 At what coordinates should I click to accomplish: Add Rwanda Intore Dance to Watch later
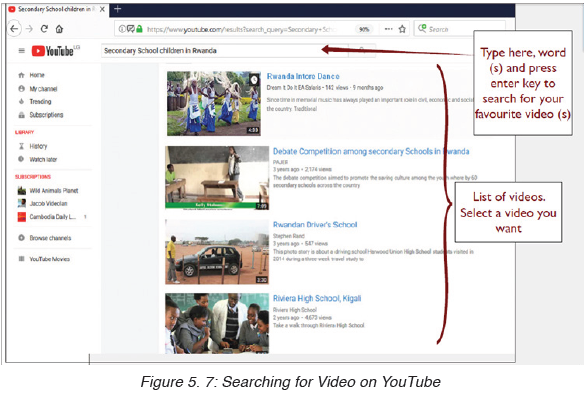tap(254, 79)
